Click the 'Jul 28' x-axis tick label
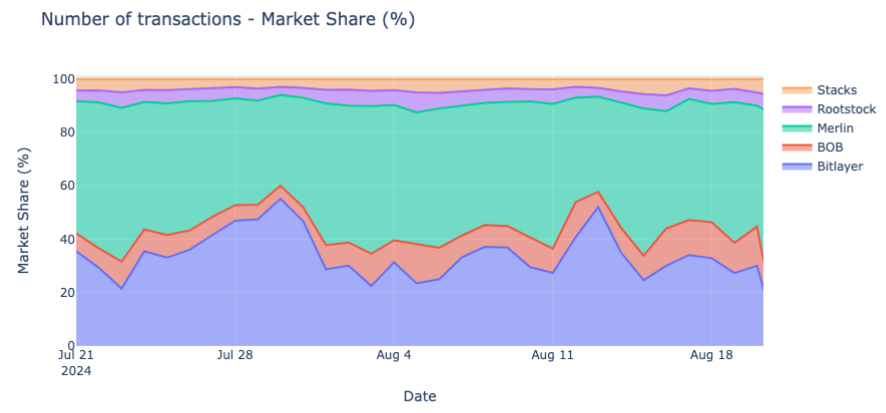The width and height of the screenshot is (886, 413). (x=236, y=355)
